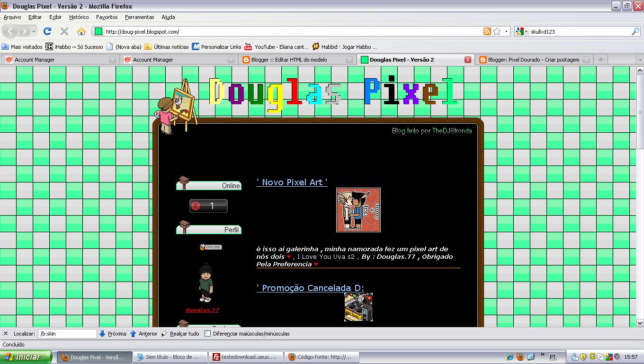Enable Diferenciar maiúsculas/minúsculas checkbox
The height and width of the screenshot is (364, 644).
[207, 334]
